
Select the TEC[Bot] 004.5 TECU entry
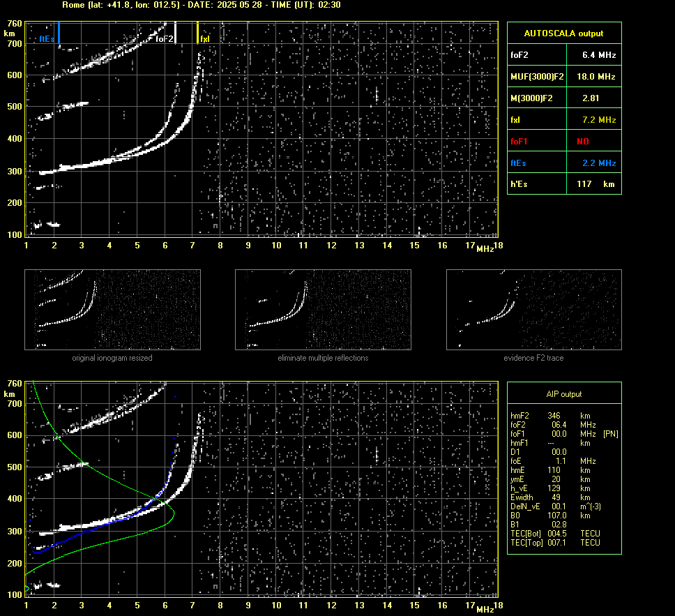tap(555, 533)
